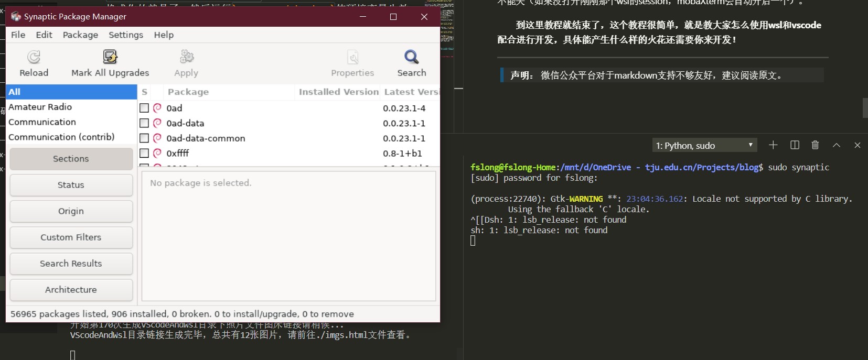This screenshot has width=868, height=360.
Task: Click the Origin filter button
Action: [x=71, y=211]
